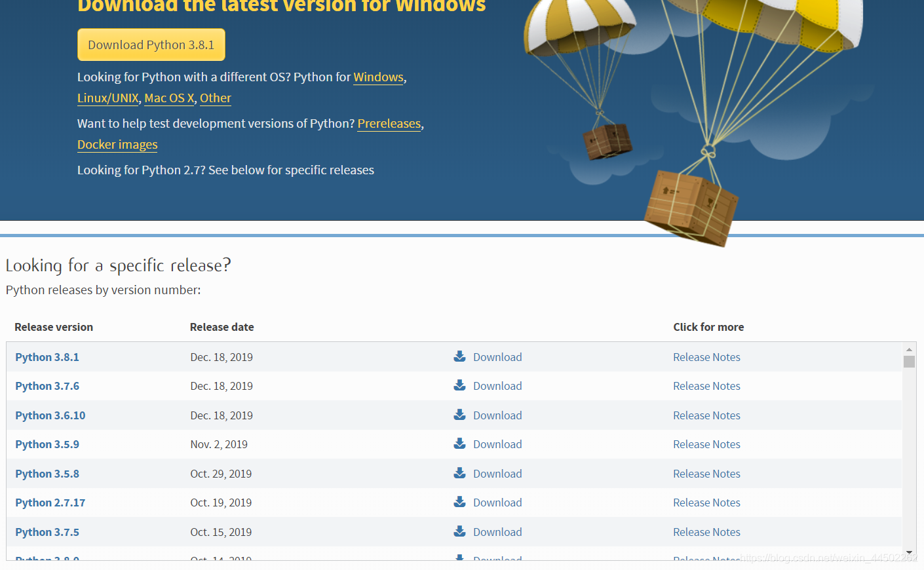
Task: View Release Notes for Python 3.7.6
Action: pyautogui.click(x=706, y=386)
